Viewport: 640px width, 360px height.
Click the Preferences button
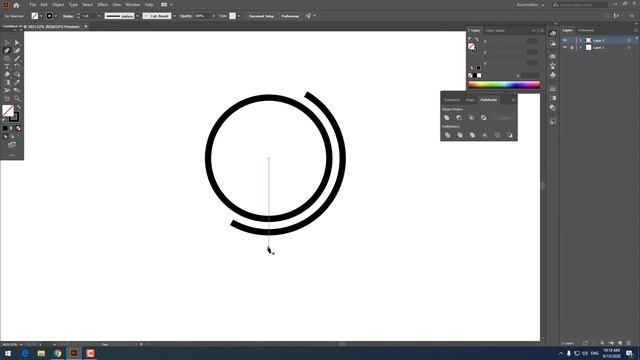(290, 16)
